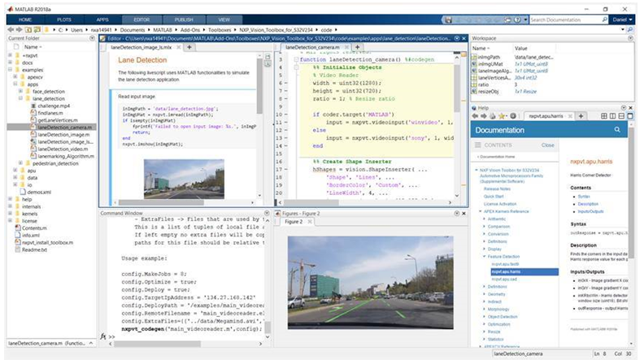The width and height of the screenshot is (640, 364).
Task: Click the search folder magnifier icon
Action: [x=630, y=30]
